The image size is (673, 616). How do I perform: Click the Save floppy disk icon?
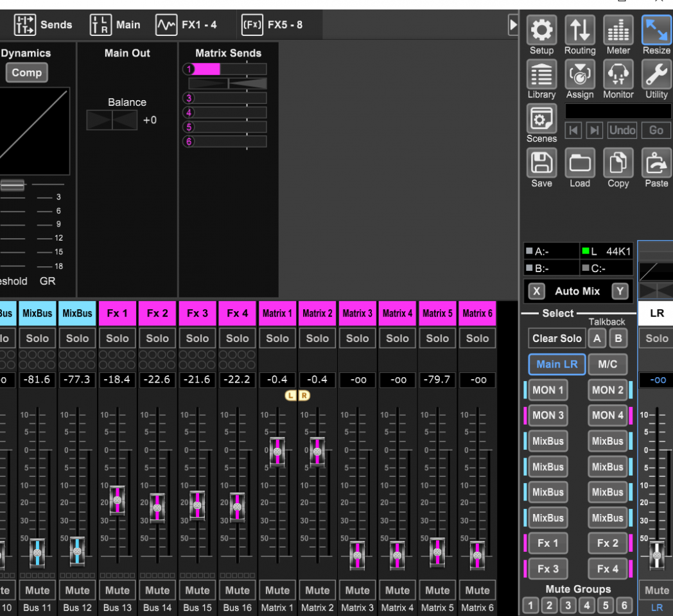tap(541, 163)
